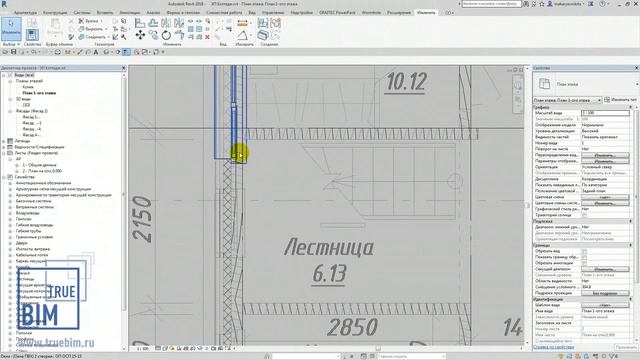Click Edit button for Visibility/Graphics overrides
Screen dimensions: 640x360
pyautogui.click(x=605, y=156)
